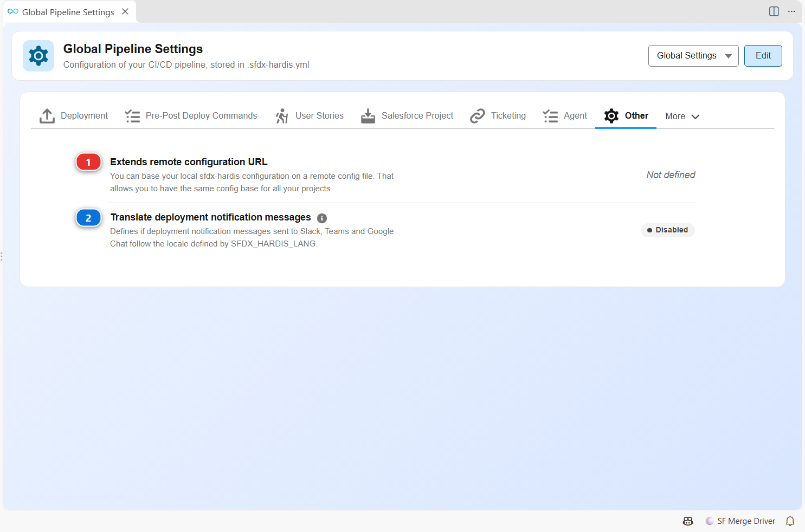
Task: Click the checklist icon next to Agent
Action: point(551,116)
